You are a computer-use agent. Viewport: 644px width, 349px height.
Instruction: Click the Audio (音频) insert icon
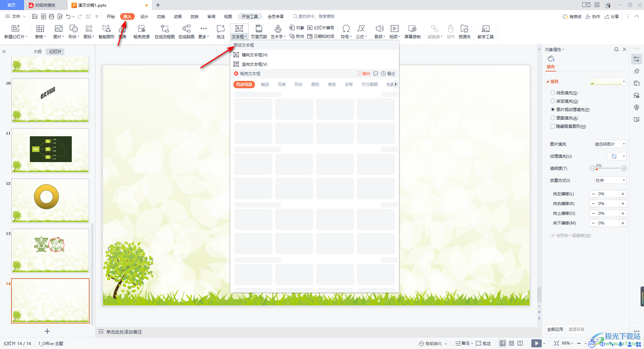(x=380, y=32)
